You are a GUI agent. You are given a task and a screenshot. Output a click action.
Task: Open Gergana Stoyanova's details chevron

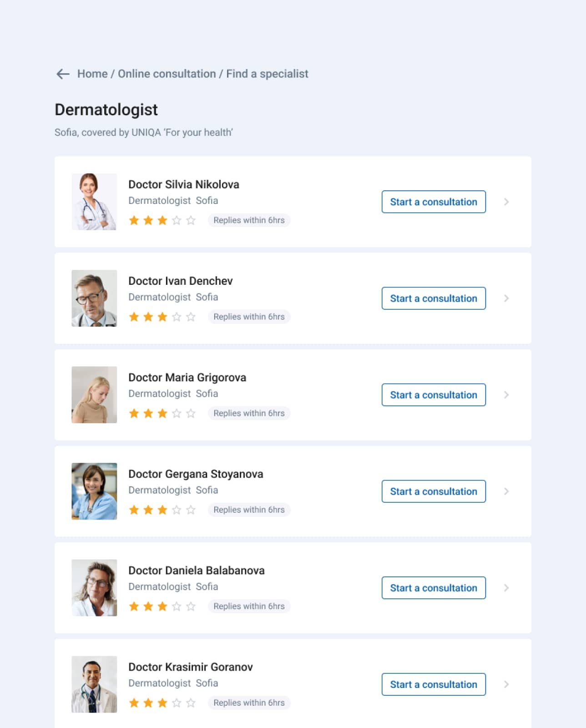tap(506, 491)
